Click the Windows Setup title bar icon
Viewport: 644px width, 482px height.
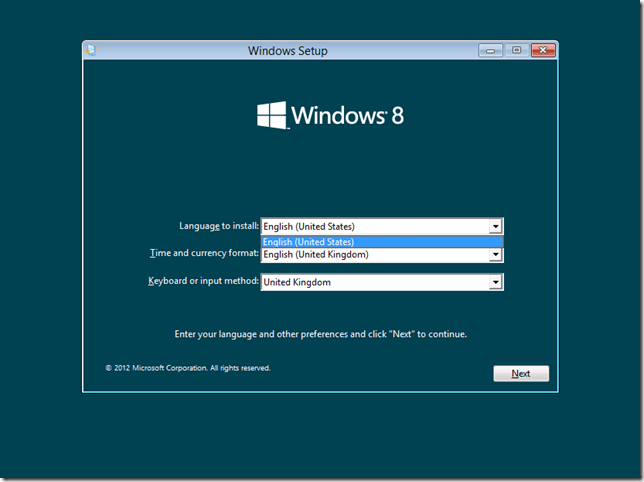click(x=92, y=50)
